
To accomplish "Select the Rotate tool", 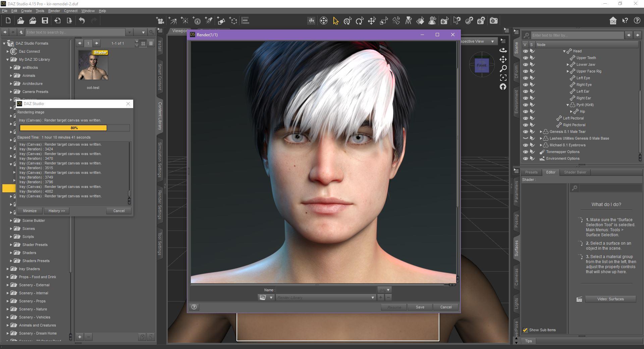I will point(360,21).
